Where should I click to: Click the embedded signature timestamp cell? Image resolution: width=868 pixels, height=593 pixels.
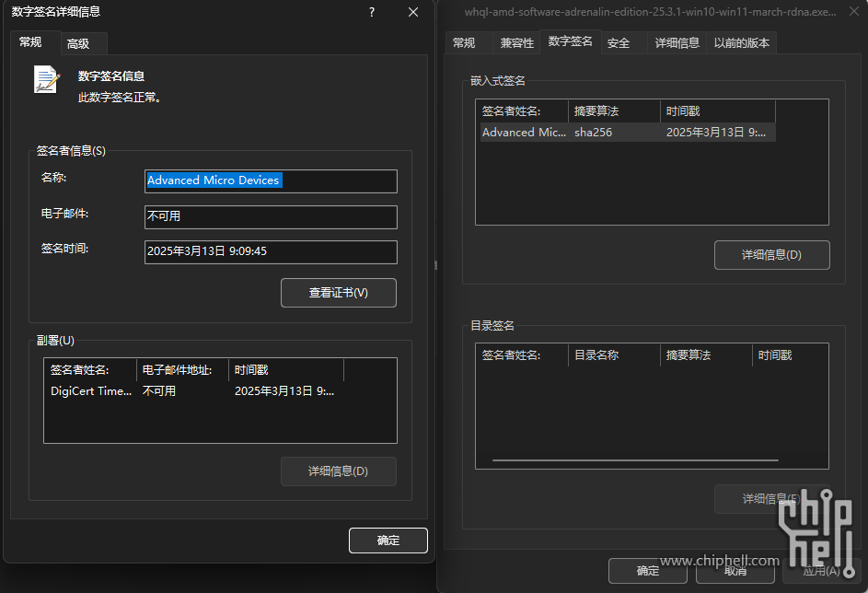coord(716,133)
